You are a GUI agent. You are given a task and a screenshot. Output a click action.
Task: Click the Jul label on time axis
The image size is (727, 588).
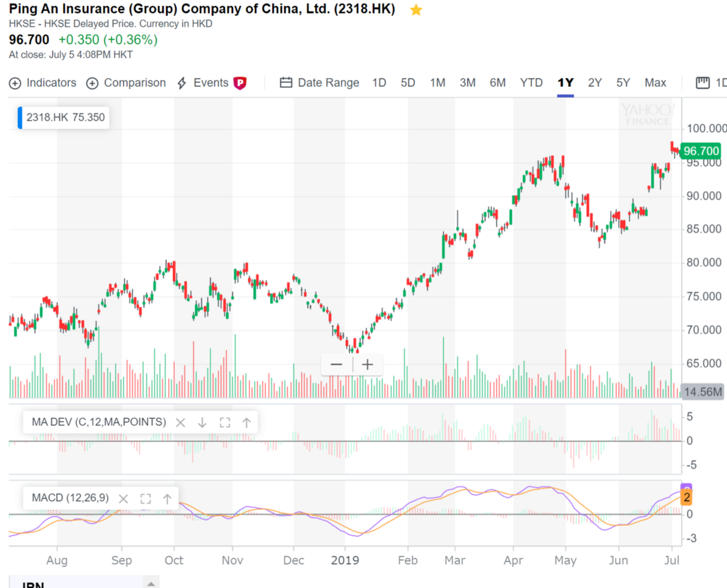click(672, 560)
